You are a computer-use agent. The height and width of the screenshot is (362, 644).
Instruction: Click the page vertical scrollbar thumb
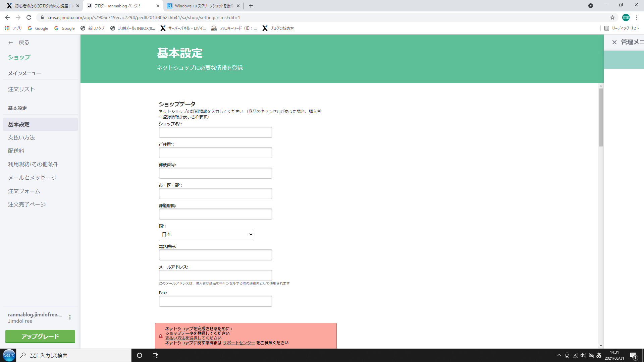pyautogui.click(x=600, y=117)
